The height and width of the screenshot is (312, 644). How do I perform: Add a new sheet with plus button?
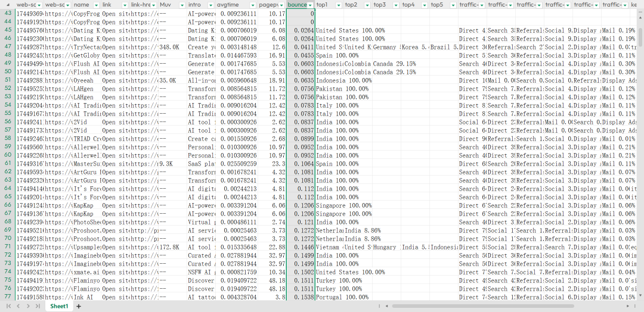[79, 306]
